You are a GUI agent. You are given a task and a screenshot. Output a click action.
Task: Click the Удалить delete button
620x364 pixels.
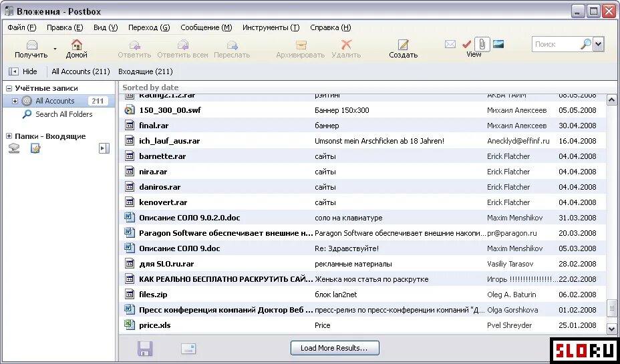point(346,49)
